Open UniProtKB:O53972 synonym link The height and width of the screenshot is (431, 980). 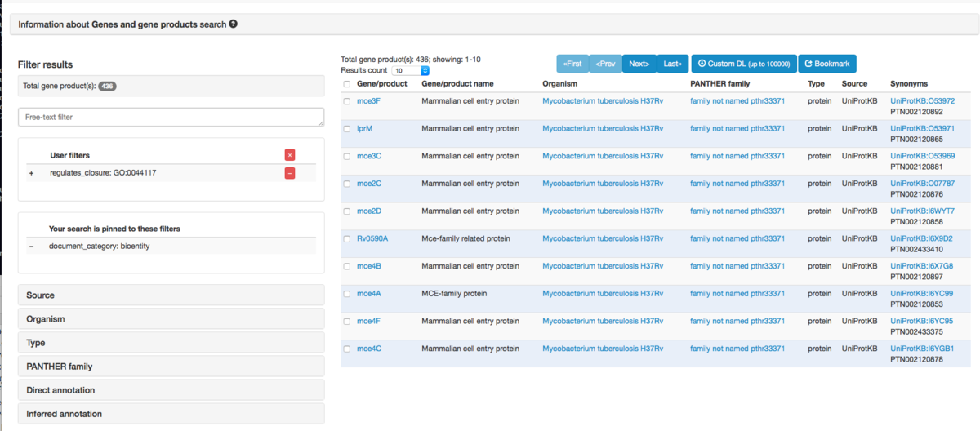tap(922, 101)
